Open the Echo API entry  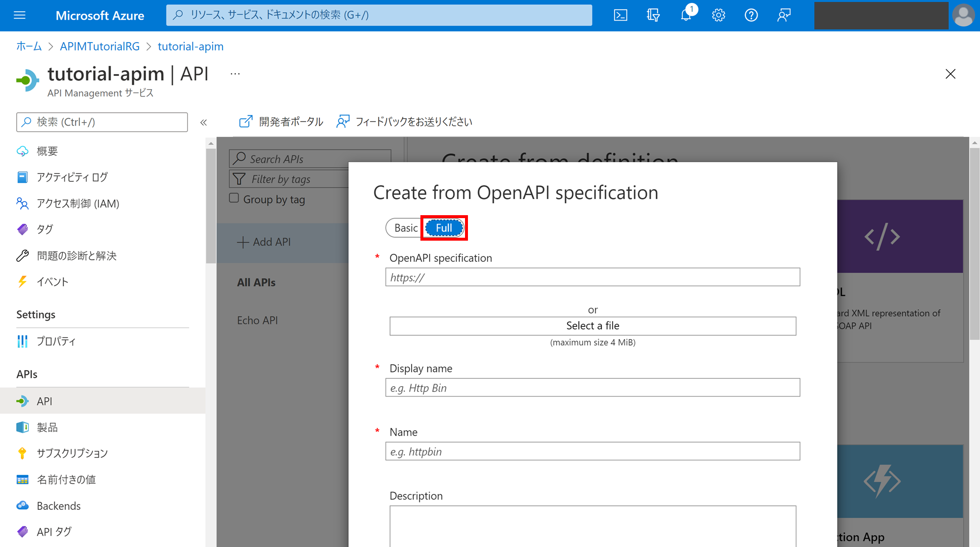click(257, 320)
